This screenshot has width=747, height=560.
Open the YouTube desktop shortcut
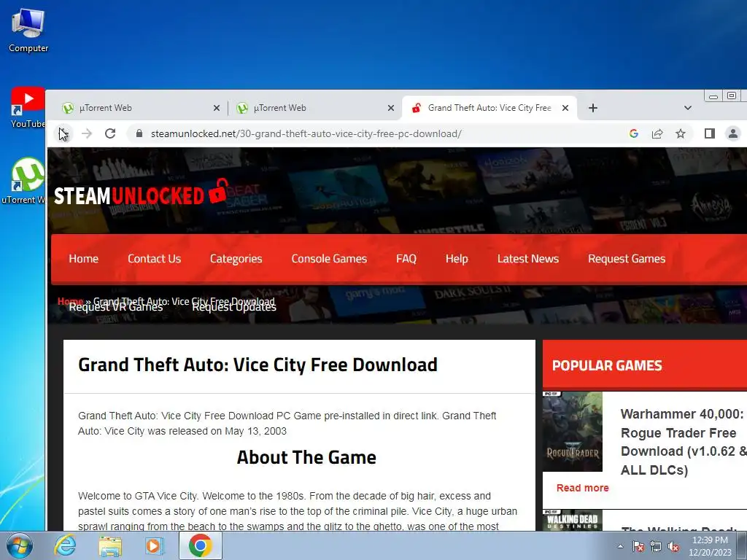click(28, 108)
